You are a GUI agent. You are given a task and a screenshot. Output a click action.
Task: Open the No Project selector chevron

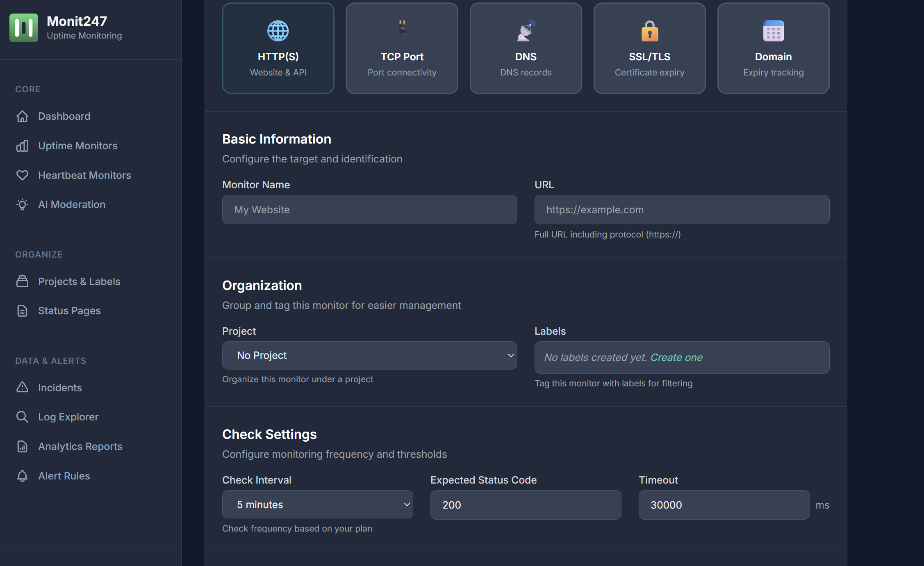[510, 355]
